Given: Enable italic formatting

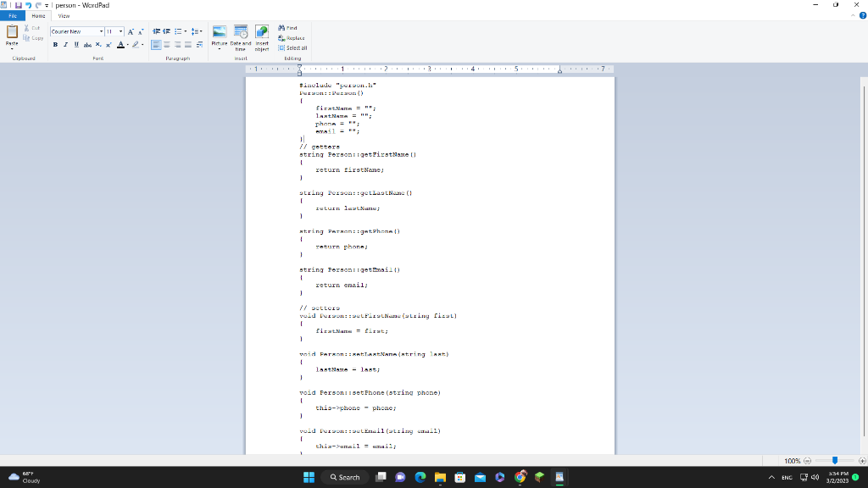Looking at the screenshot, I should point(64,45).
